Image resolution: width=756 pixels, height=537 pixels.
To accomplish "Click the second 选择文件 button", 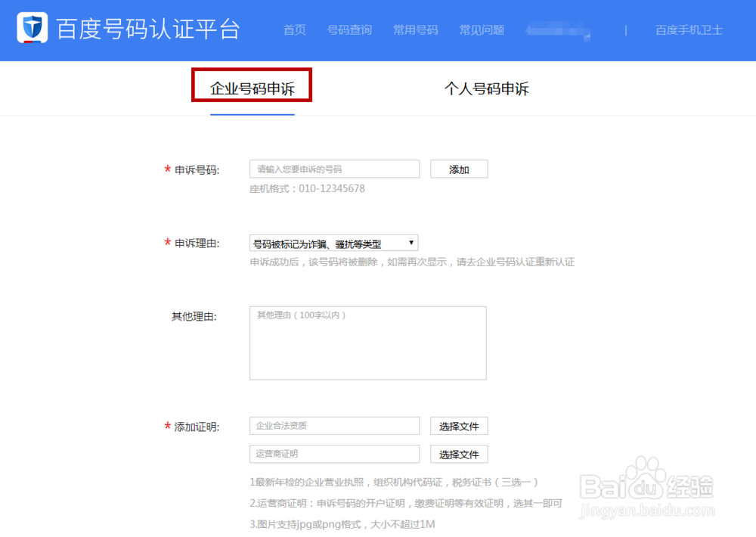I will point(459,454).
